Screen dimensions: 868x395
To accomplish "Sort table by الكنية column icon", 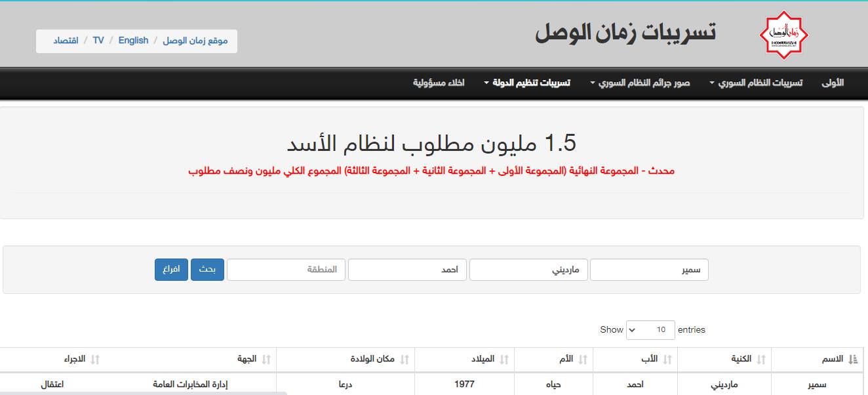I will click(x=761, y=359).
